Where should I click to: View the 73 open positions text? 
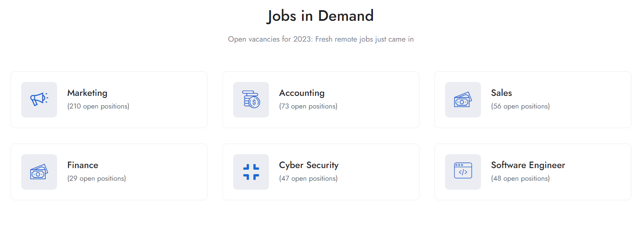(x=308, y=106)
